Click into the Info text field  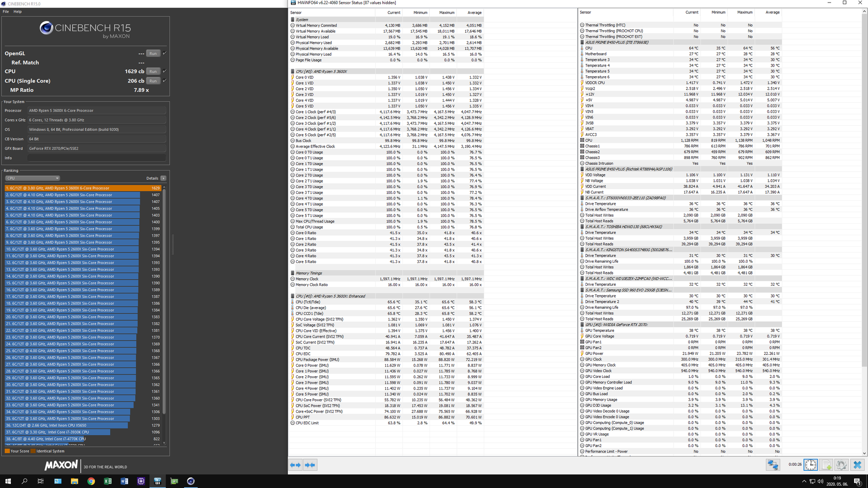pyautogui.click(x=97, y=158)
